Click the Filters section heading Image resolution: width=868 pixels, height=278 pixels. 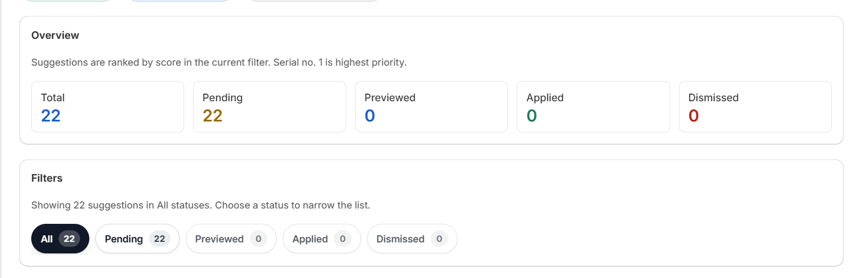[47, 178]
